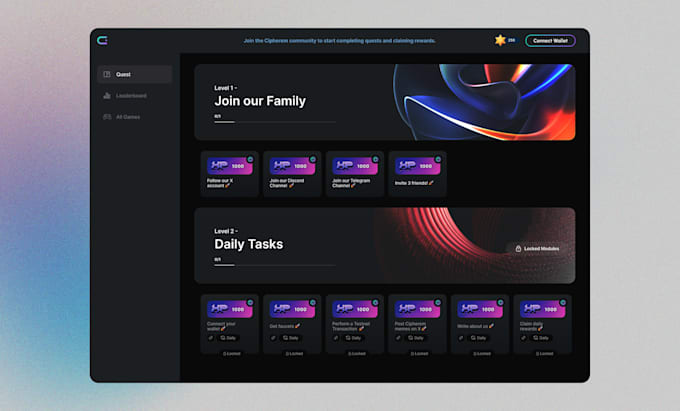Screen dimensions: 680x411
Task: Open the Join our Discord Channel quest
Action: coord(292,173)
